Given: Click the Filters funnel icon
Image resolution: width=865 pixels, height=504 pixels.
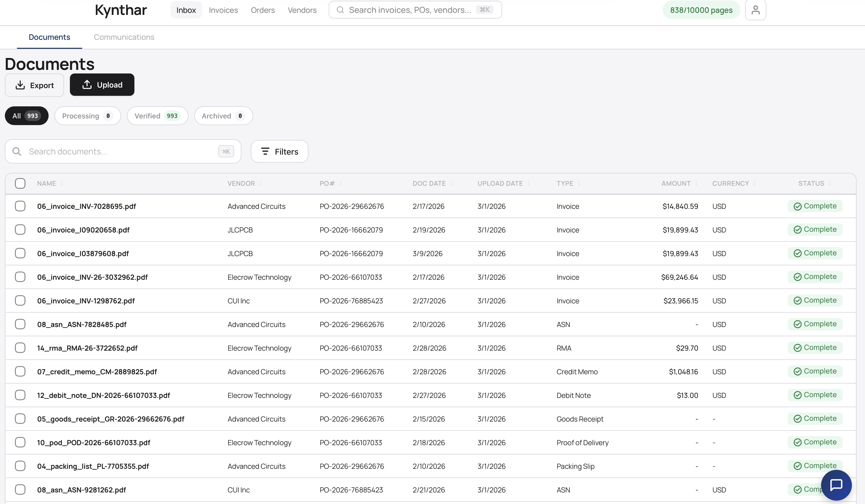Looking at the screenshot, I should click(x=265, y=151).
